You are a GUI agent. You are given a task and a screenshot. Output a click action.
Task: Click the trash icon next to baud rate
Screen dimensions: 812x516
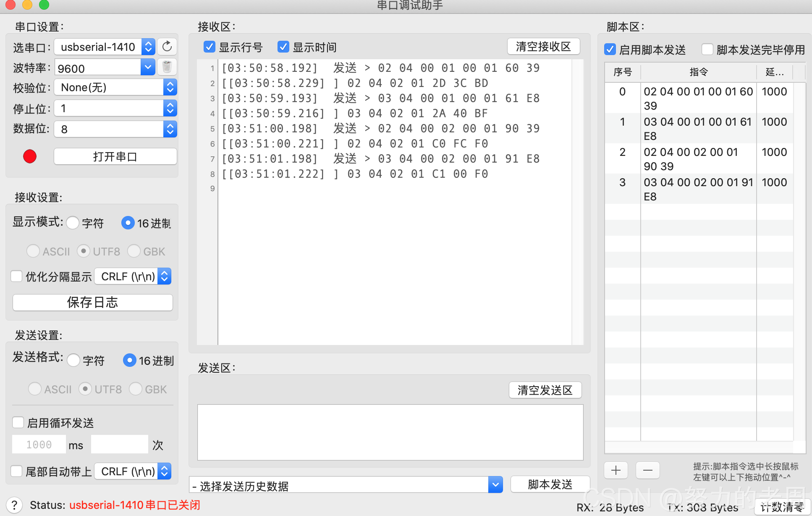[x=167, y=67]
